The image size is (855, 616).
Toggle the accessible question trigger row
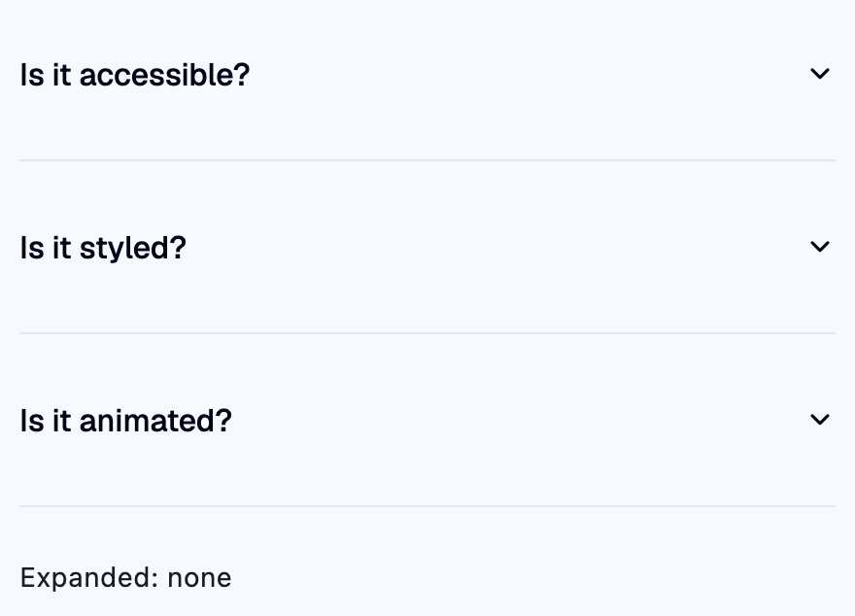pyautogui.click(x=427, y=74)
